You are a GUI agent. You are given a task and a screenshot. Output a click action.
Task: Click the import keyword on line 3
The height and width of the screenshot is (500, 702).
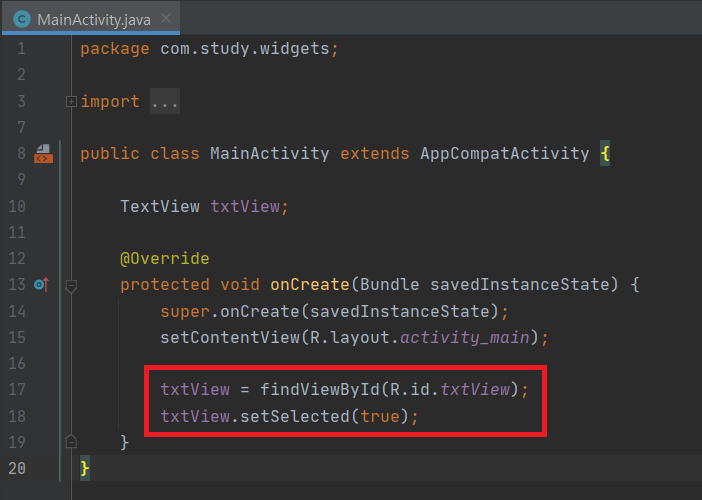[110, 102]
